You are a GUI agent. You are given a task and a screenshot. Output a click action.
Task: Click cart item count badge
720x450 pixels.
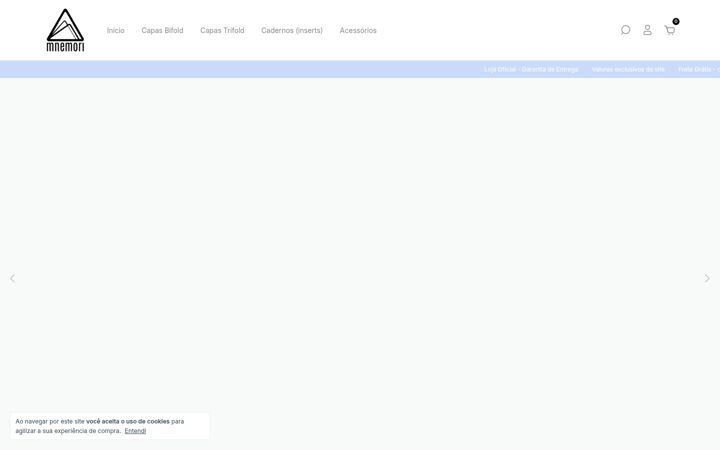(676, 21)
